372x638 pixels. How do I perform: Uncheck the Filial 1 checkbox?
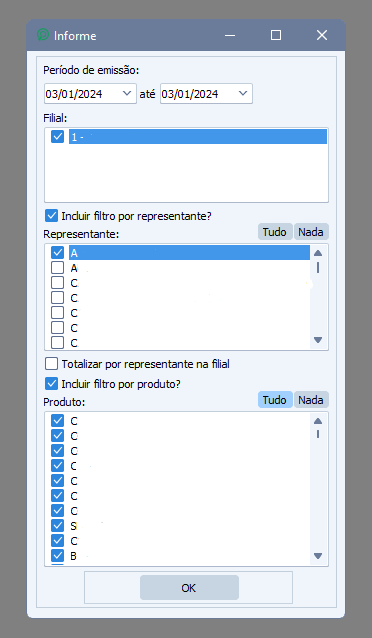coord(57,136)
